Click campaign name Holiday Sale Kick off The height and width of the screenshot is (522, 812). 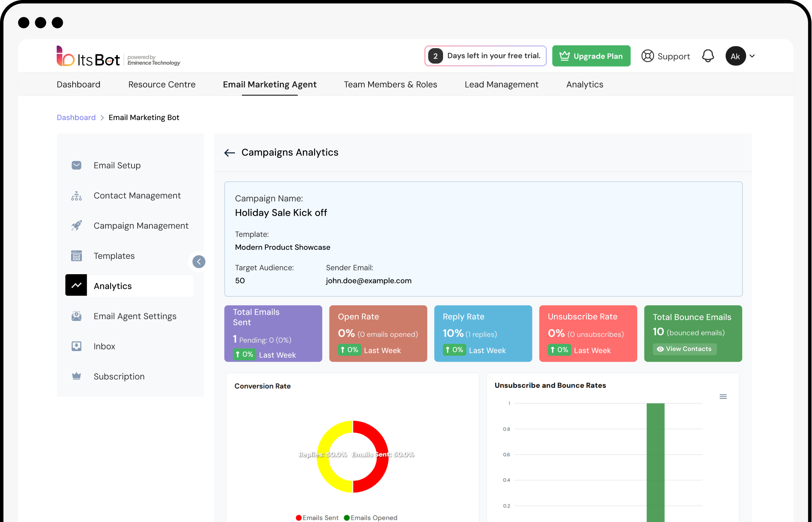click(281, 213)
